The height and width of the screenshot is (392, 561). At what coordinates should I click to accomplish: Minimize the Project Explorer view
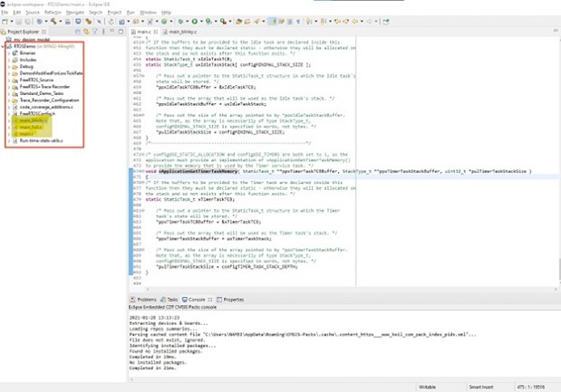click(112, 32)
